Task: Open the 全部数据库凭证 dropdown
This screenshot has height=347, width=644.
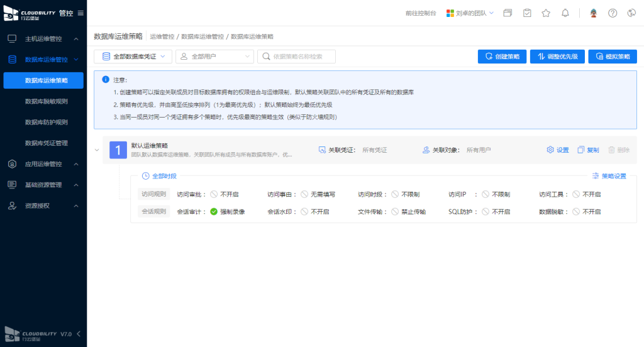Action: [x=133, y=57]
